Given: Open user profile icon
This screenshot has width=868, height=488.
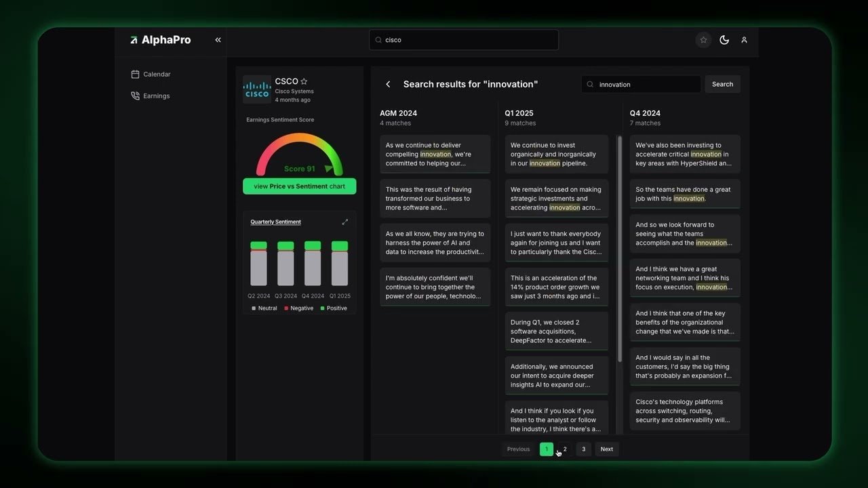Looking at the screenshot, I should pos(744,40).
